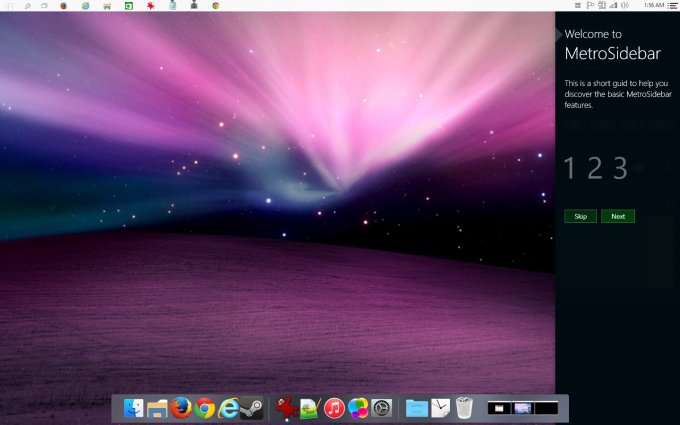Open the clock icon in dock
The image size is (680, 425).
click(441, 408)
